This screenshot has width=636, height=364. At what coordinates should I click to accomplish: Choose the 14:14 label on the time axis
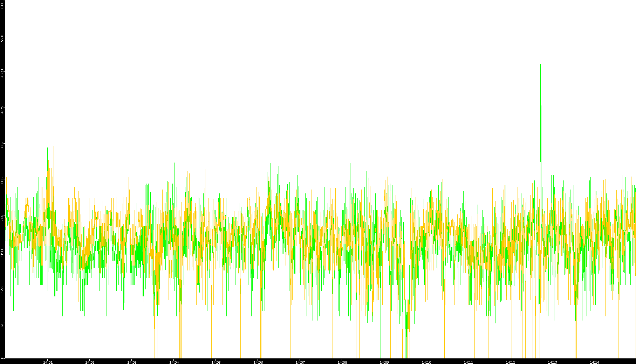594,362
